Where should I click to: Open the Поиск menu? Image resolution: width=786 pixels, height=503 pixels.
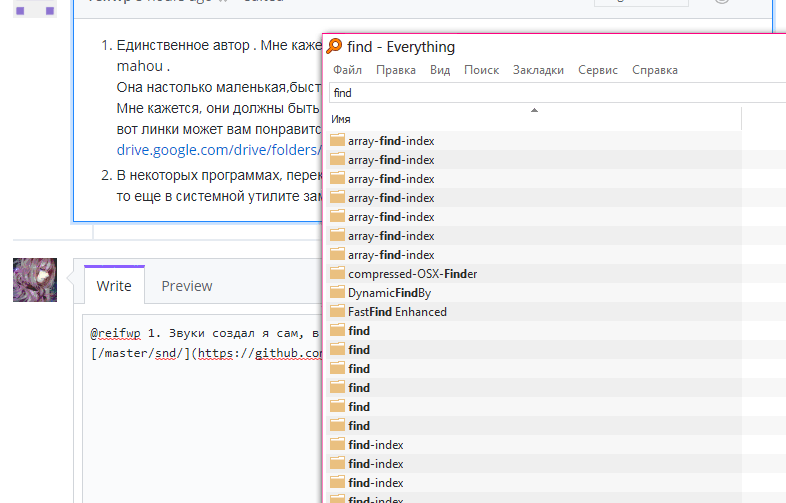pyautogui.click(x=481, y=70)
